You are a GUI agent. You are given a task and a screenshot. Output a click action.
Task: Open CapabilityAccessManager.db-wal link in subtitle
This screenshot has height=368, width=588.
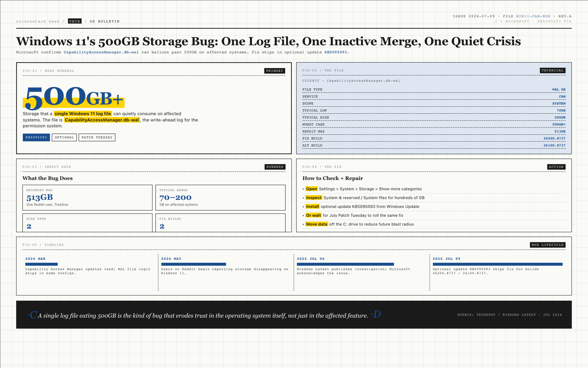[x=101, y=52]
